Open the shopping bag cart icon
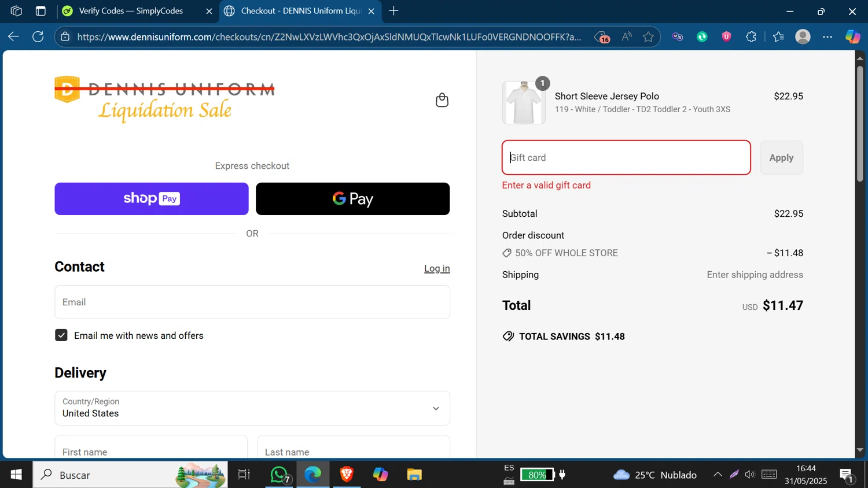The height and width of the screenshot is (488, 868). pos(442,100)
